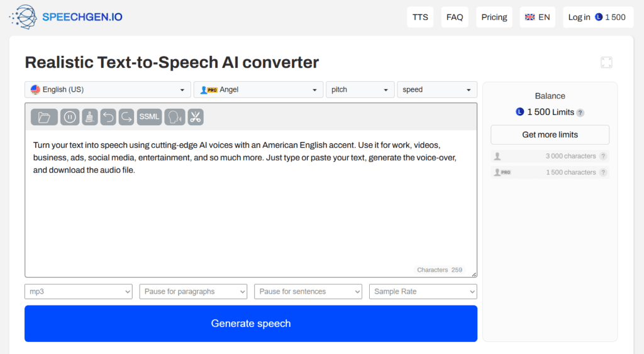Open file using the folder icon

(44, 117)
